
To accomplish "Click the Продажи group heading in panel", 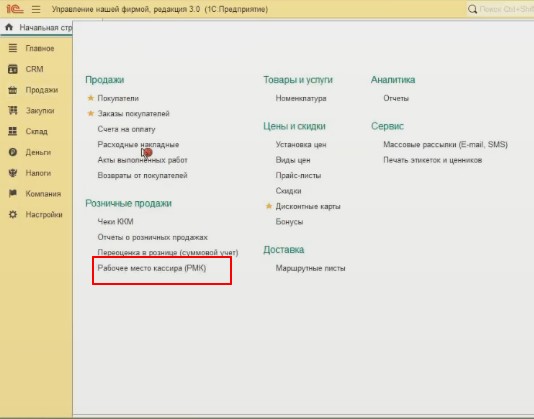I will [105, 80].
